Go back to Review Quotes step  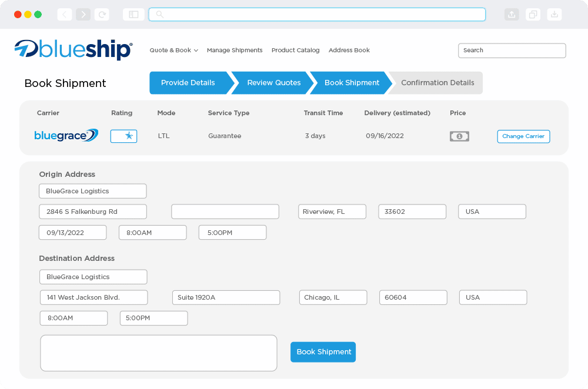tap(273, 83)
